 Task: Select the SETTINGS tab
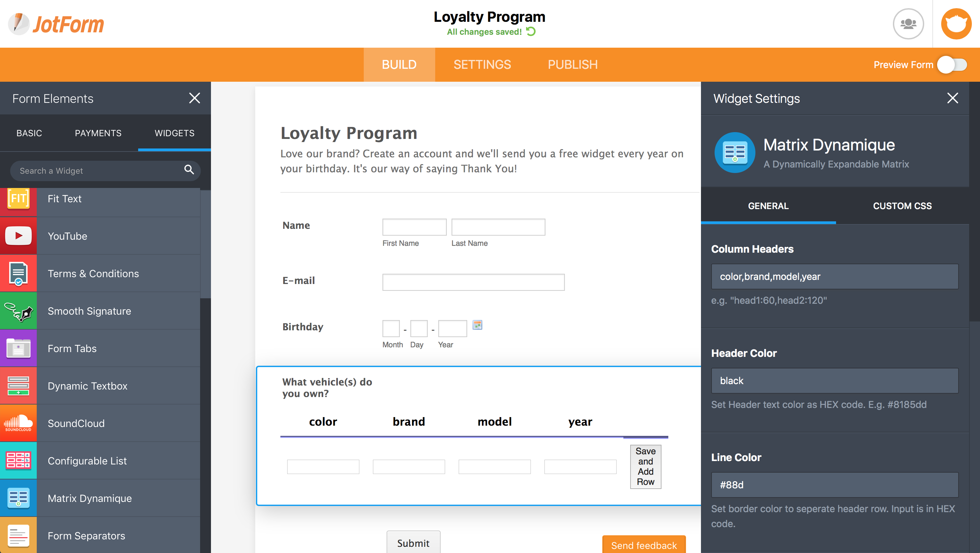(x=482, y=65)
